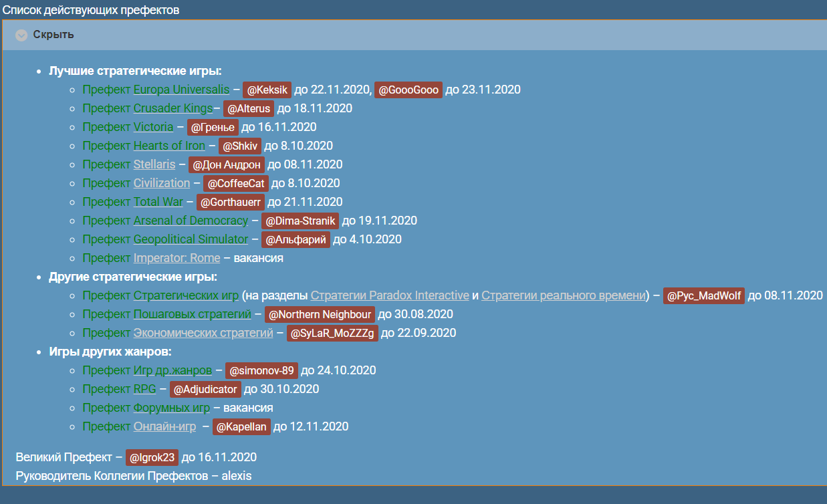Click the @Dima-Stranik user mention

tap(300, 221)
